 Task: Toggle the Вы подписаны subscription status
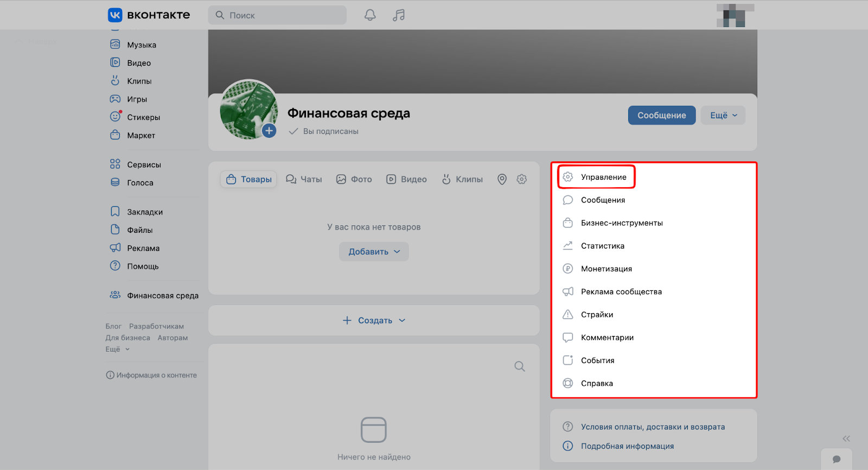click(x=324, y=131)
